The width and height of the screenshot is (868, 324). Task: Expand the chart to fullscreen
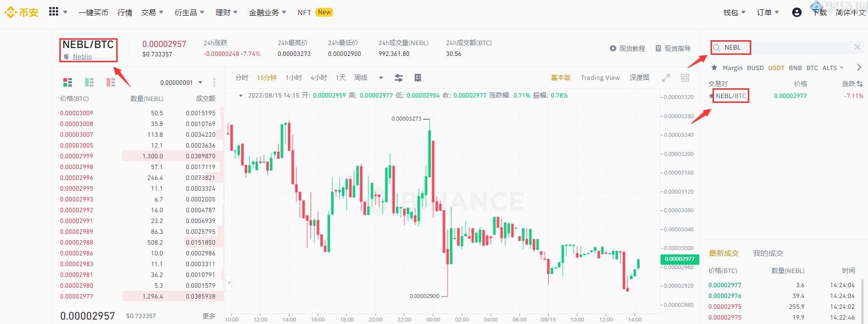pos(666,78)
